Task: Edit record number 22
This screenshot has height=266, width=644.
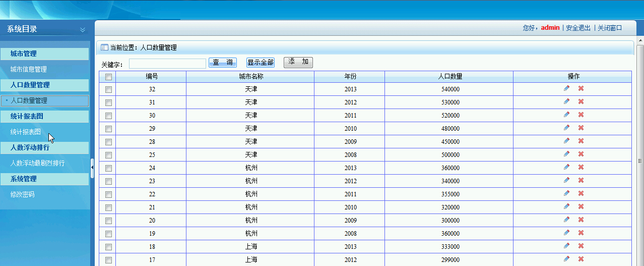Action: 566,193
